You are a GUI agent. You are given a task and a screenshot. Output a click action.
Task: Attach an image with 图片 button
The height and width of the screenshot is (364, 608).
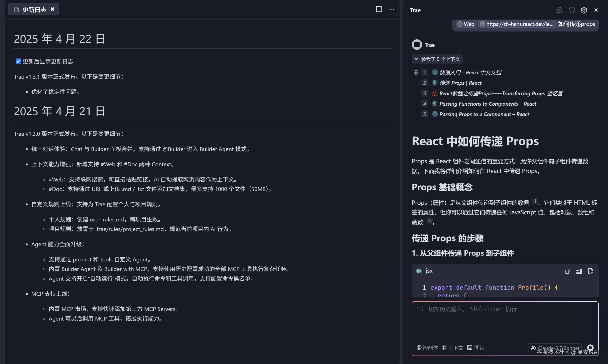tap(476, 347)
